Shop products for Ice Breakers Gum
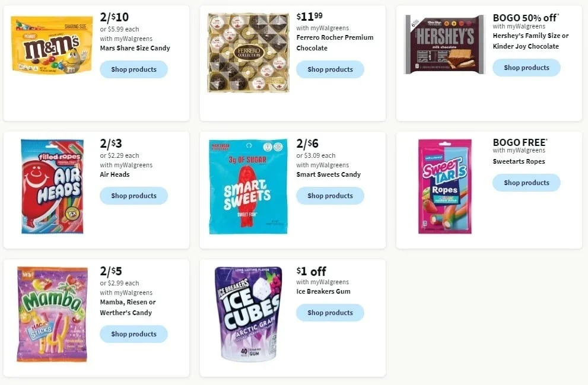The image size is (588, 385). pyautogui.click(x=330, y=313)
